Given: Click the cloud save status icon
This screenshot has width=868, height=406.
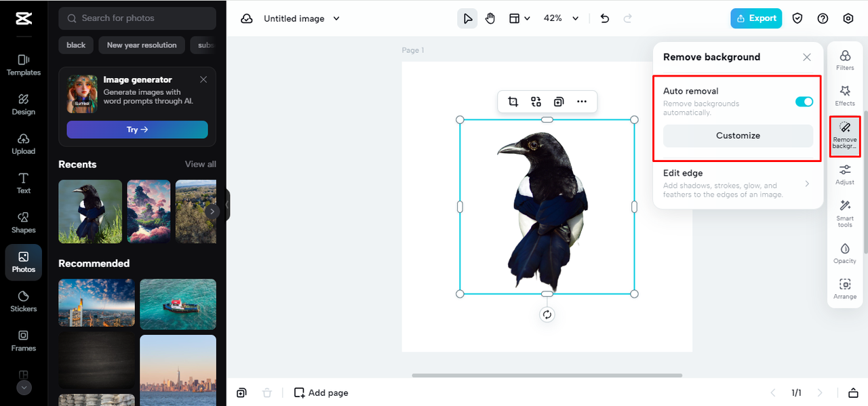Looking at the screenshot, I should pos(247,18).
